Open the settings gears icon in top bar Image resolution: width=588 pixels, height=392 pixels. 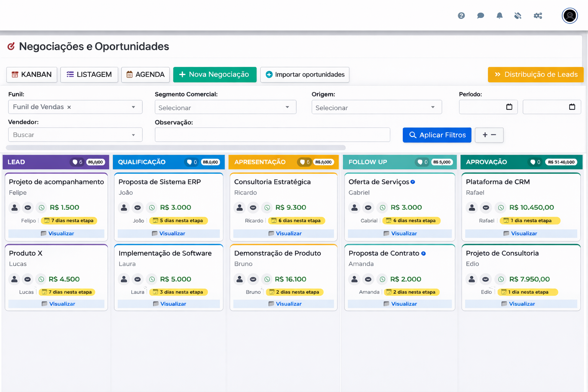(538, 16)
